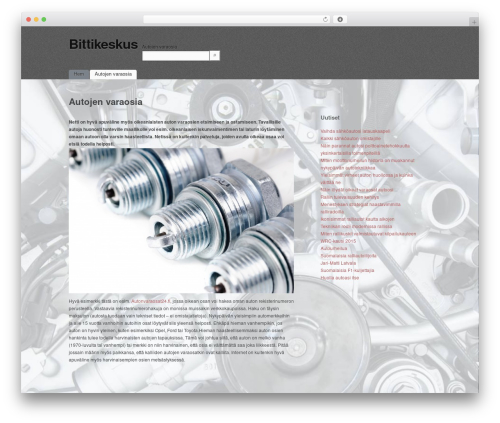The height and width of the screenshot is (423, 500).
Task: Click the Autojen varaosia page heading
Action: (105, 102)
